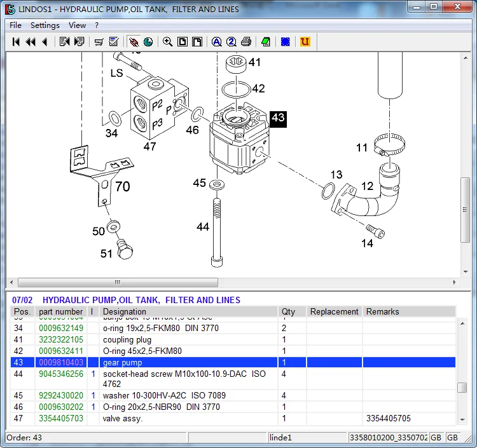Image resolution: width=477 pixels, height=448 pixels.
Task: Go back one page with single arrow
Action: pos(45,42)
